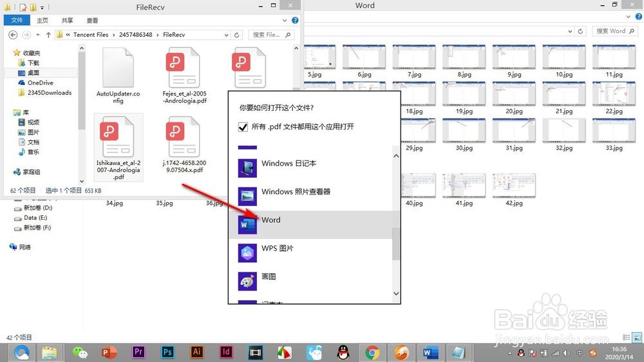Select 新加卷 (F:) drive in Word window
This screenshot has width=644, height=362.
(32, 227)
